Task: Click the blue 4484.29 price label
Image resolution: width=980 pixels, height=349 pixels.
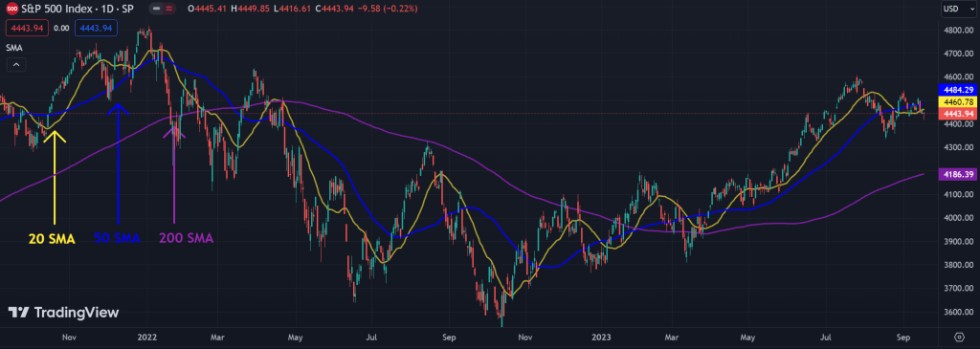Action: [x=959, y=90]
